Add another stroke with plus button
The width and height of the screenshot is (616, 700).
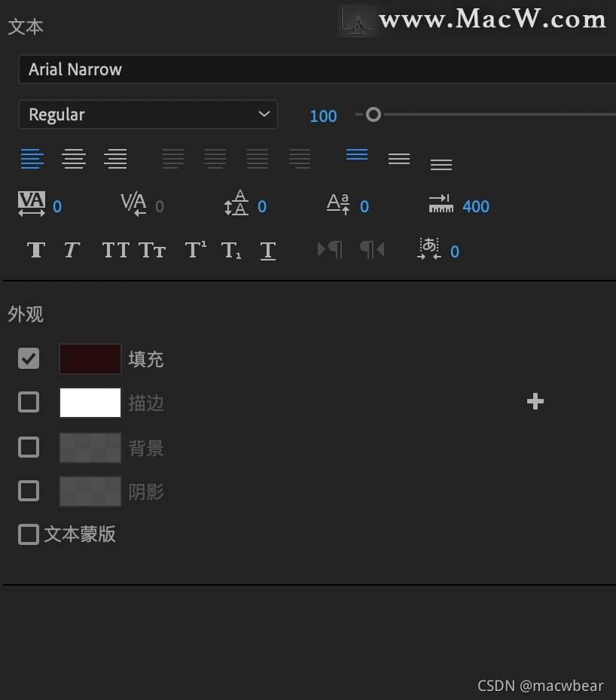pyautogui.click(x=535, y=401)
